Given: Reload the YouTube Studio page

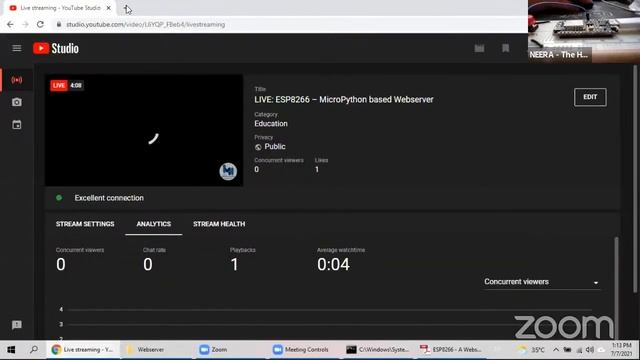Looking at the screenshot, I should tap(40, 24).
